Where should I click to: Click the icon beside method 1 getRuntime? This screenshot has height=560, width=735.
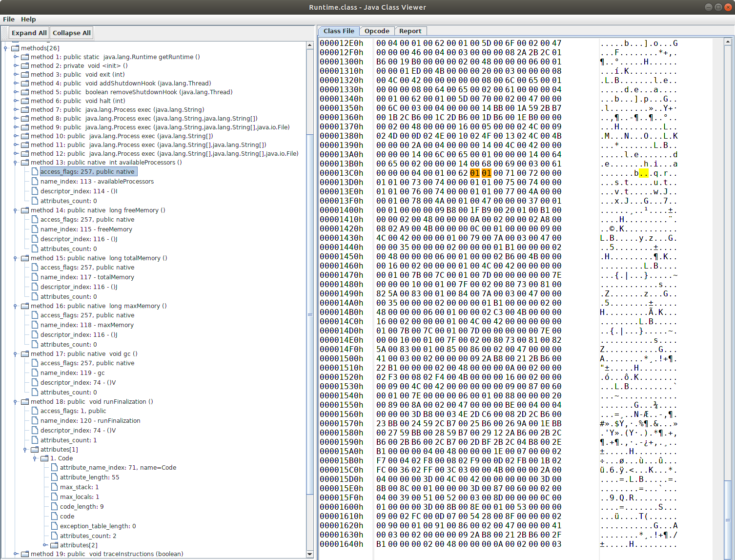pos(25,57)
